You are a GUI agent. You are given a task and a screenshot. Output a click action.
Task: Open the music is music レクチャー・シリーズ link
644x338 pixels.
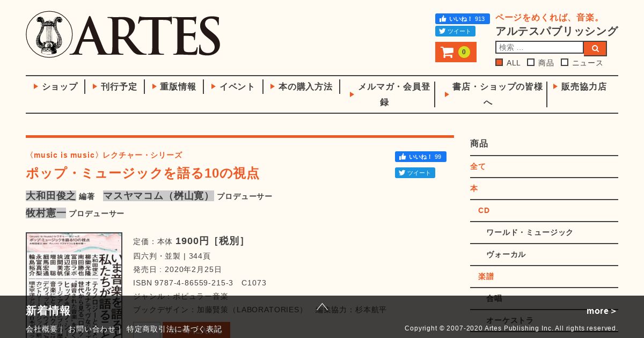click(104, 155)
